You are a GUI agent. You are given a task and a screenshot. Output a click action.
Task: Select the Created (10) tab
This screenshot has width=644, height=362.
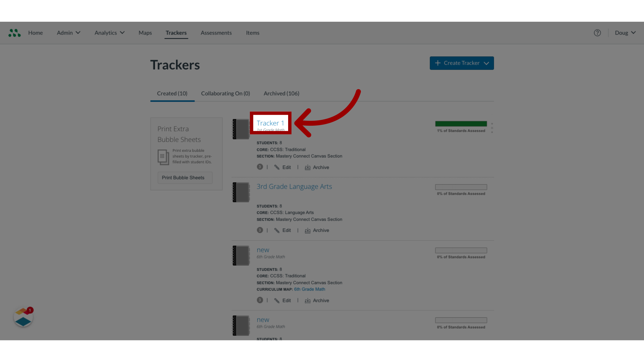[172, 93]
